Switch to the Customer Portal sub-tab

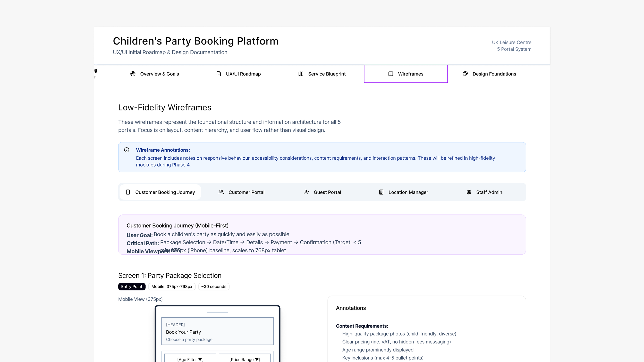[x=241, y=192]
